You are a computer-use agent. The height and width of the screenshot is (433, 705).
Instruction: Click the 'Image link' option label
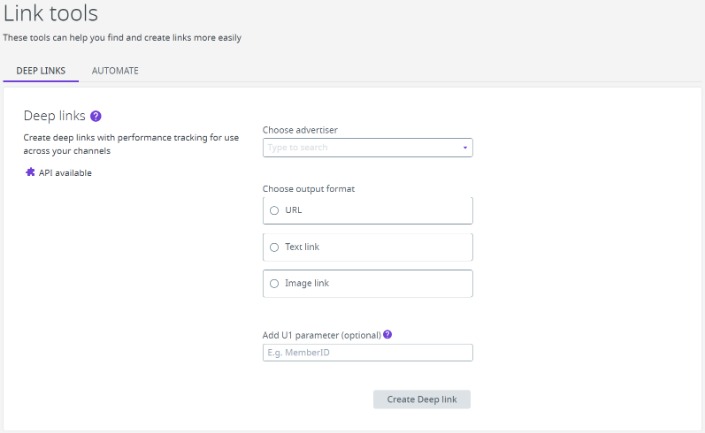[307, 283]
